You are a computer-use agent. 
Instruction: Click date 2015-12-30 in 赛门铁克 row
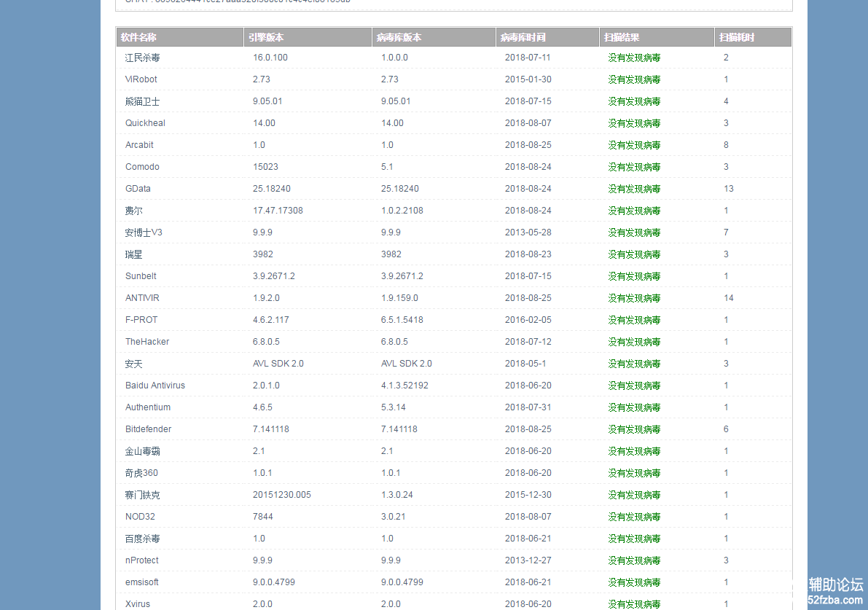pyautogui.click(x=528, y=495)
